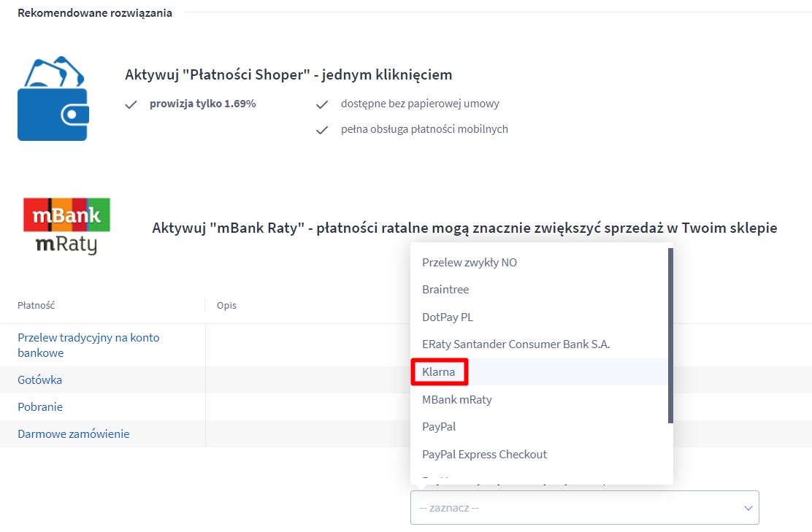Click the Aktywuj "mBank Raty" heading
Image resolution: width=812 pixels, height=532 pixels.
464,228
